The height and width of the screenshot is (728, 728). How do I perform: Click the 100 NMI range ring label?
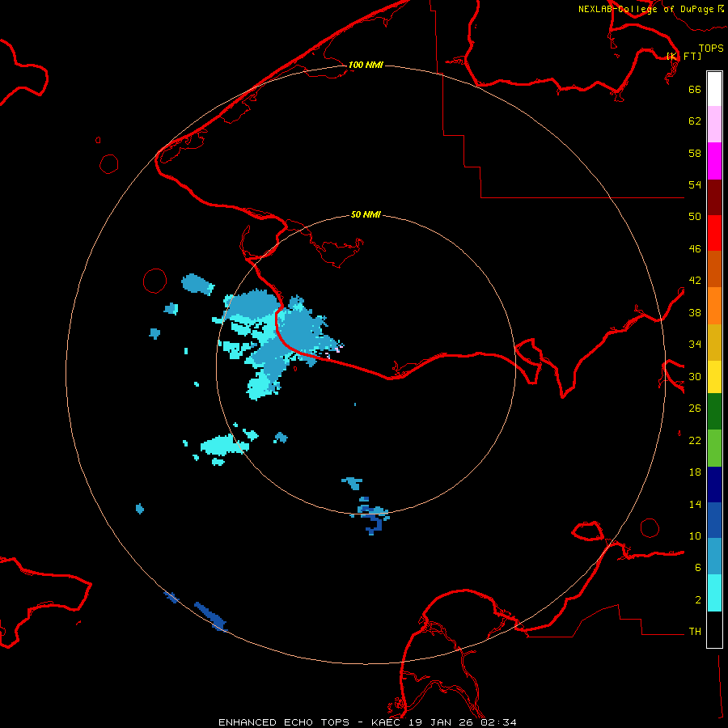pos(366,65)
